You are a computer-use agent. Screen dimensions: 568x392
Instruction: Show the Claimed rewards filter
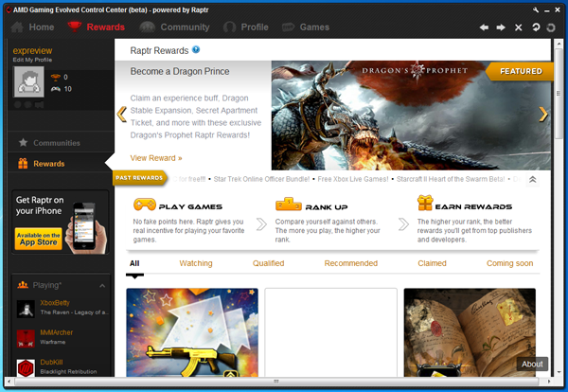[432, 263]
